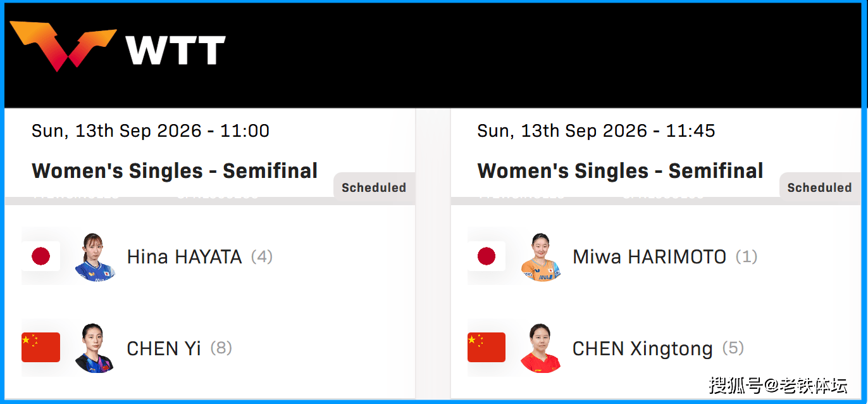Click the WTT logo
Viewport: 868px width, 404px height.
117,47
